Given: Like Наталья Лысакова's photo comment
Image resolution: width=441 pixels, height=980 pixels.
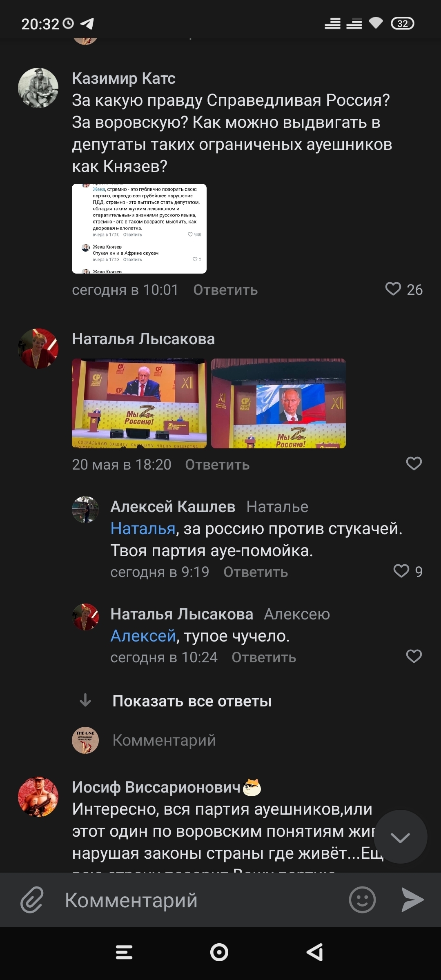Looking at the screenshot, I should pos(414,463).
